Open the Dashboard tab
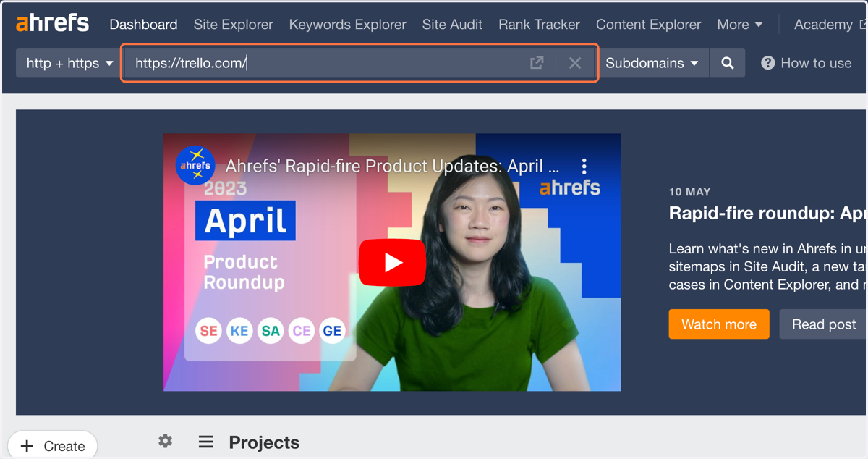Viewport: 868px width, 459px height. 143,25
